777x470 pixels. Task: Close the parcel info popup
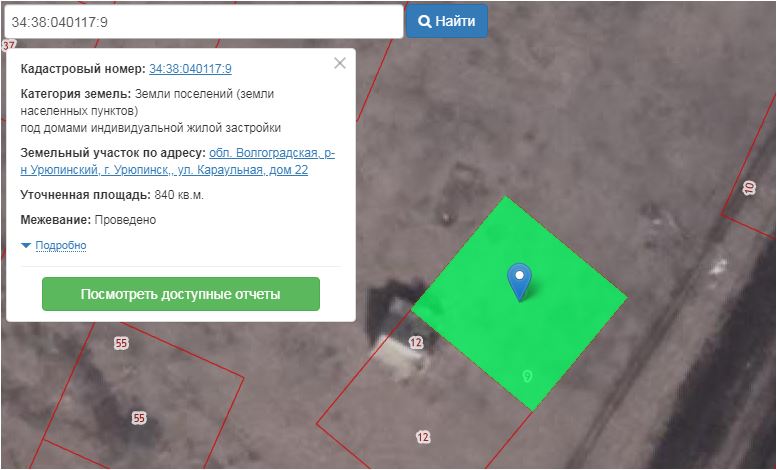[x=340, y=63]
